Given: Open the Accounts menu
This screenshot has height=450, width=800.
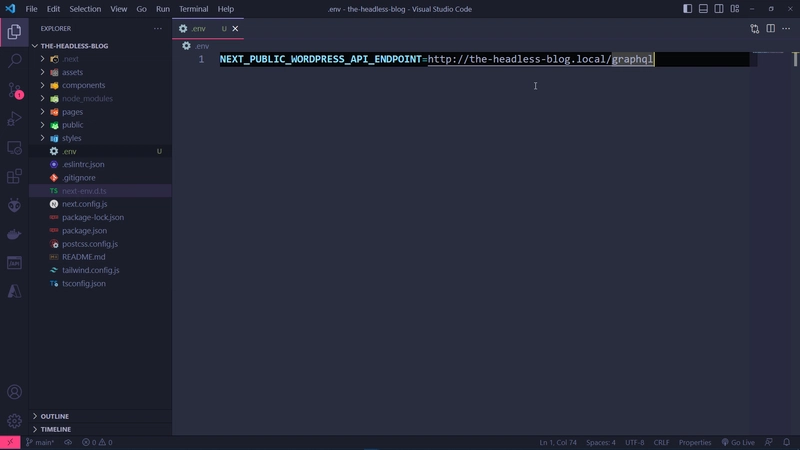Looking at the screenshot, I should point(14,392).
